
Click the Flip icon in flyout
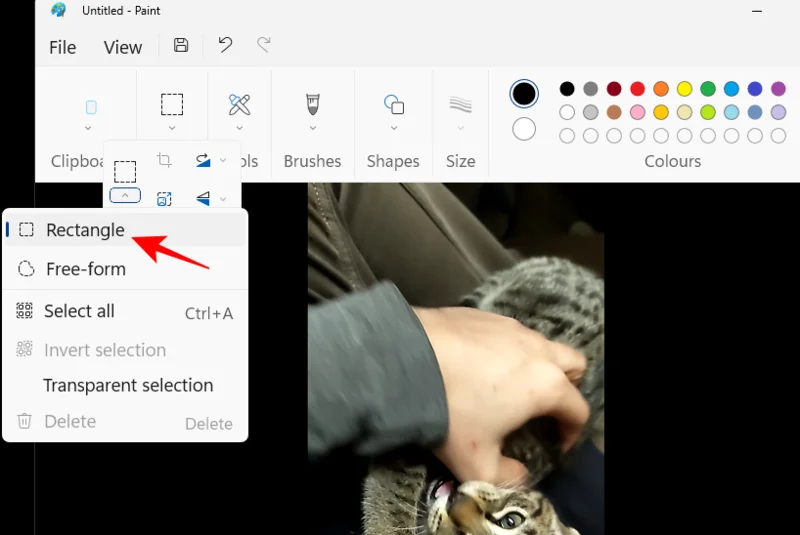[203, 198]
